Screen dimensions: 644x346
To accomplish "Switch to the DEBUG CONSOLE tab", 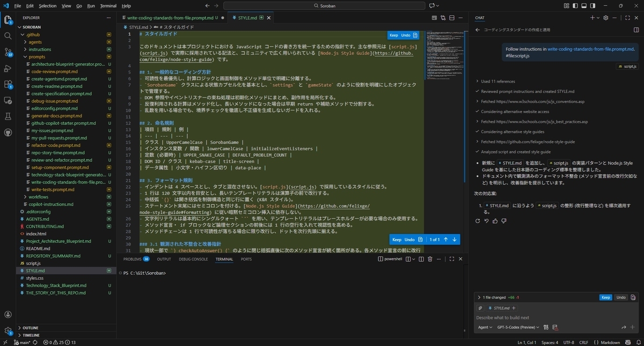I will 193,259.
